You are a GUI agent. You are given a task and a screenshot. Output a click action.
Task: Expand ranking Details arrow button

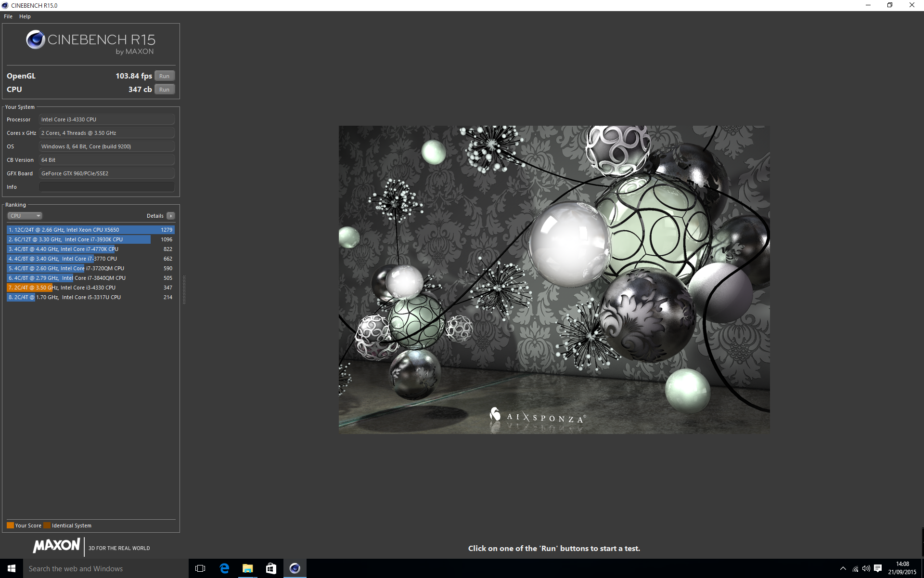[171, 216]
